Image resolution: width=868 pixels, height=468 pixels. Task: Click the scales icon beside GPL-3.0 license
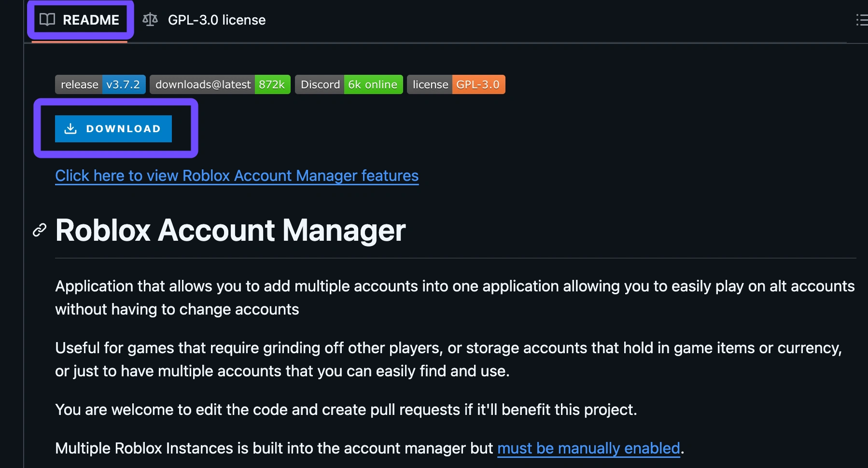(150, 20)
